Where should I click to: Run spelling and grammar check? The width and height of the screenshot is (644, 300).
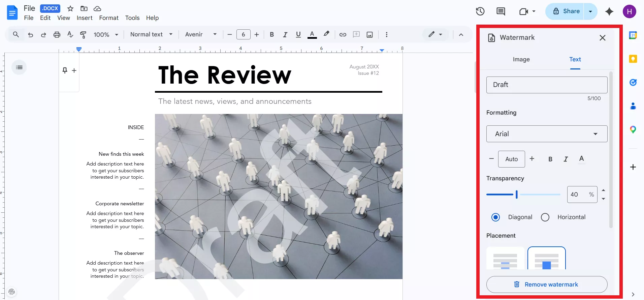point(70,34)
